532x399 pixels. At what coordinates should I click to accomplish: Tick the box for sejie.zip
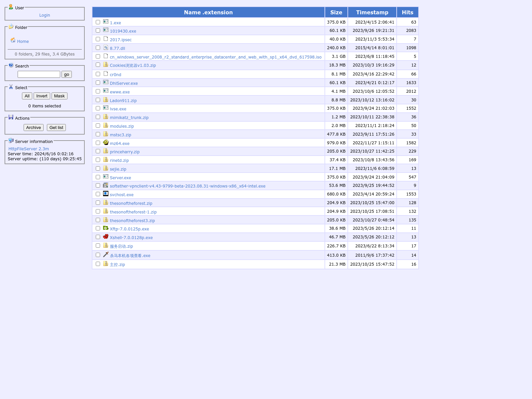pos(98,168)
